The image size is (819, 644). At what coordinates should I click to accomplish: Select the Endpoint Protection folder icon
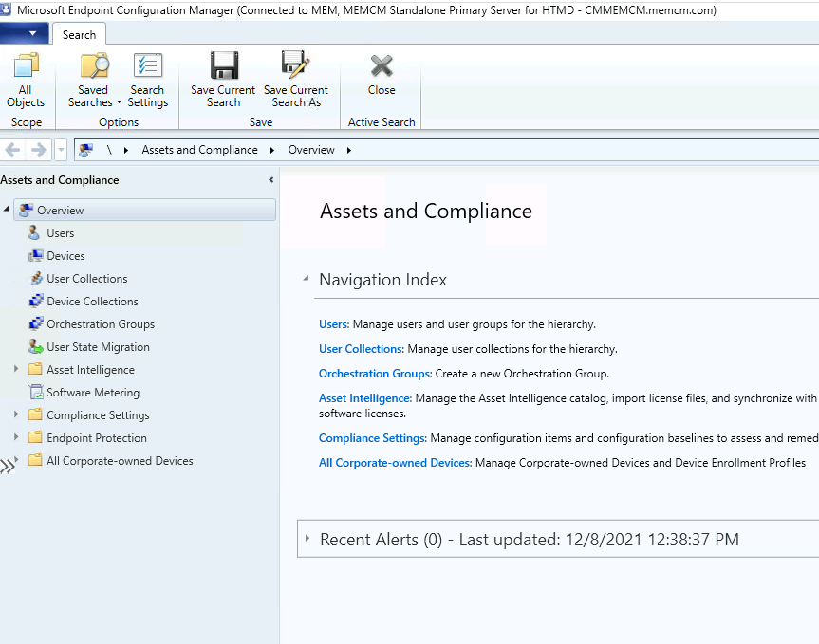[x=35, y=437]
